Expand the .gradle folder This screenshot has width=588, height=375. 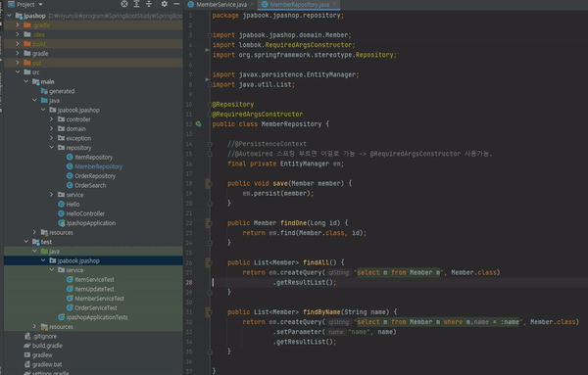(18, 24)
